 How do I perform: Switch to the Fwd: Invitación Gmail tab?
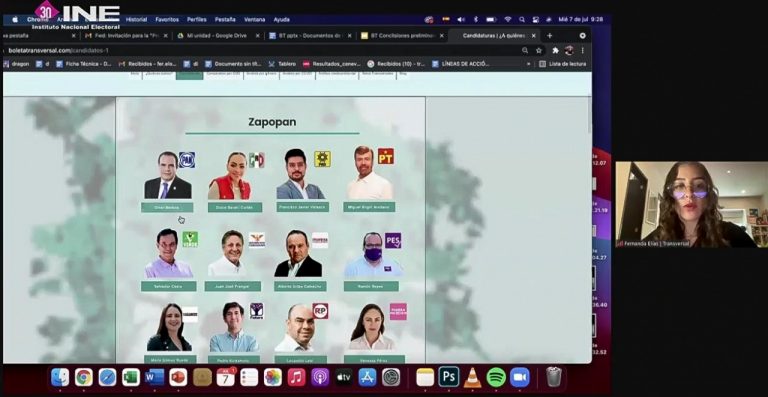click(126, 36)
